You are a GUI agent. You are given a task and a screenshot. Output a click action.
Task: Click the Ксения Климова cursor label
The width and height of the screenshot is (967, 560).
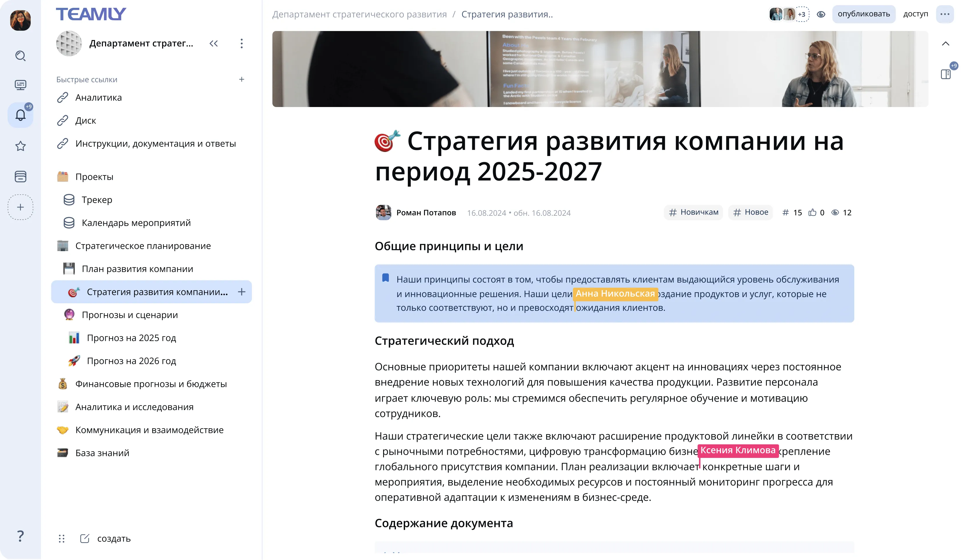(x=738, y=450)
